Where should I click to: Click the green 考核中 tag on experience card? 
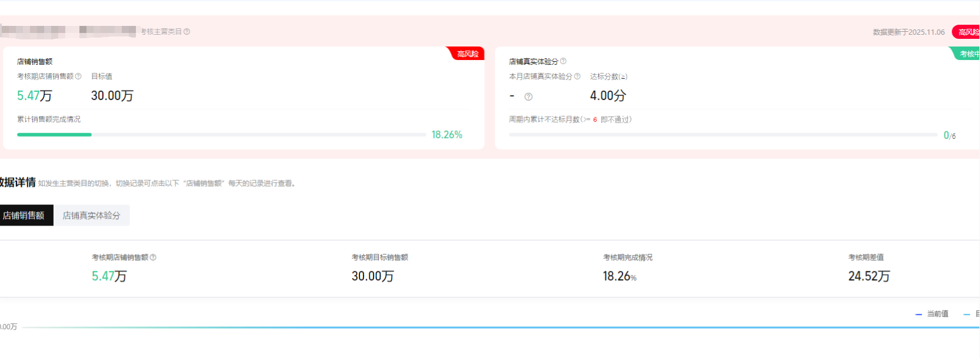(x=968, y=54)
